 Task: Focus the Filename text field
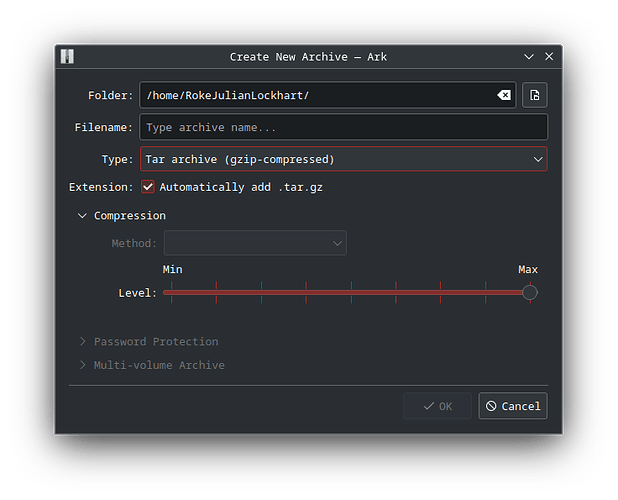(x=343, y=127)
